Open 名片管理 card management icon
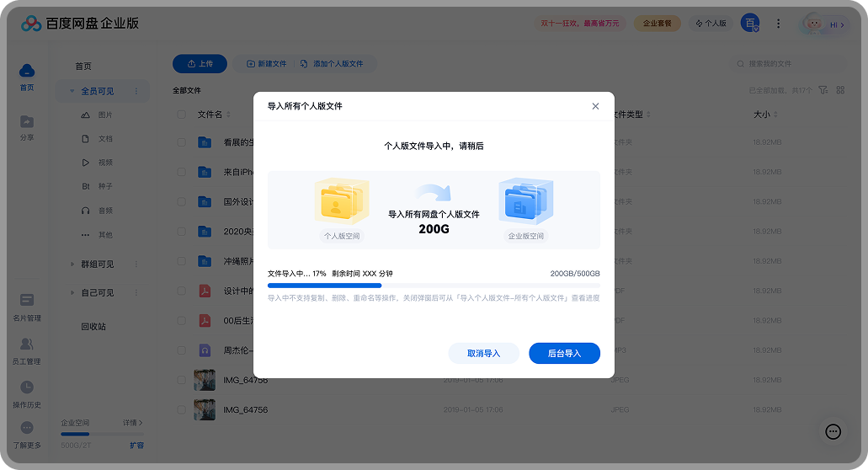 27,300
